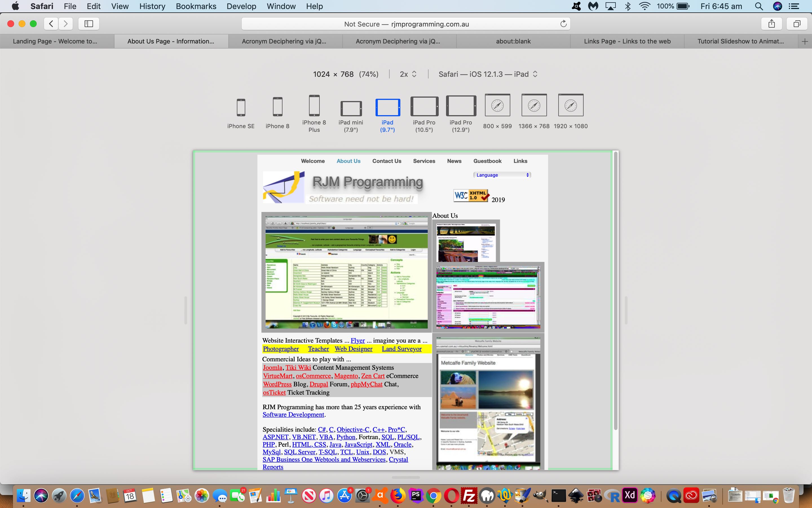Open the Bookmarks menu
This screenshot has height=508, width=812.
pyautogui.click(x=196, y=6)
